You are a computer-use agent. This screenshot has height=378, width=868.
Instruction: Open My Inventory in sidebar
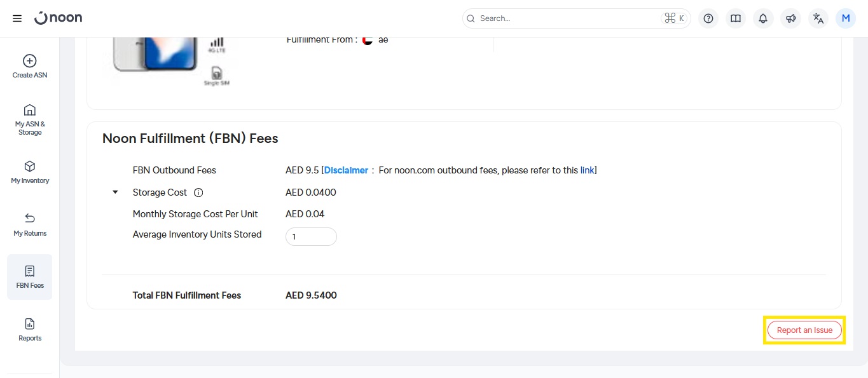coord(30,172)
